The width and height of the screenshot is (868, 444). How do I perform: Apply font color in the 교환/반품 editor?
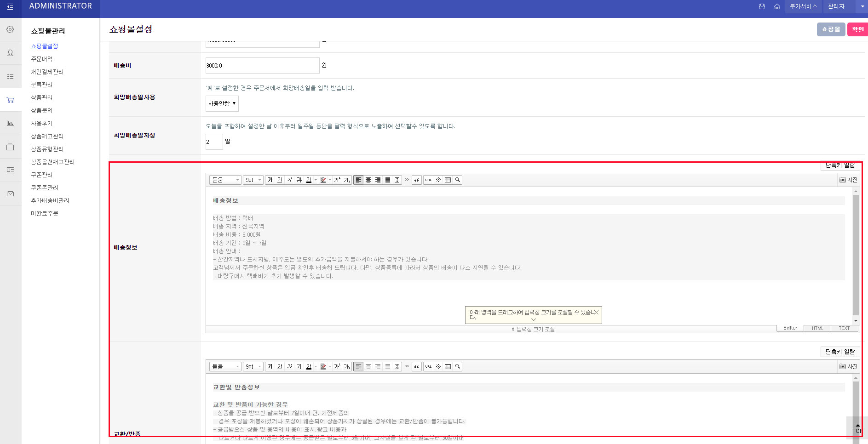pos(309,366)
